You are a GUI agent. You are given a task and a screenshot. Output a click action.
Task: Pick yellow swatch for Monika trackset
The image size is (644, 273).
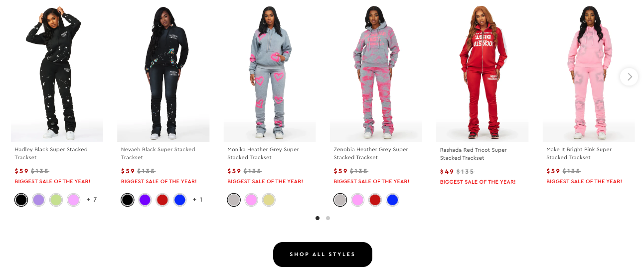(269, 200)
